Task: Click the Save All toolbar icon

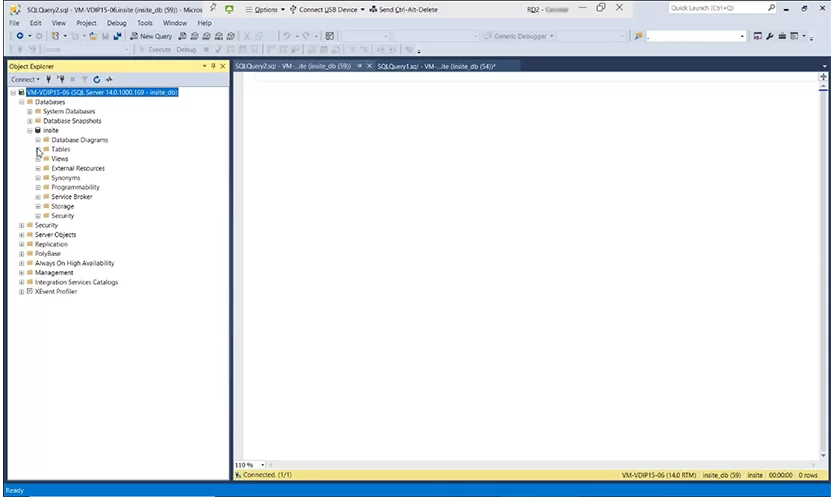Action: [x=117, y=36]
